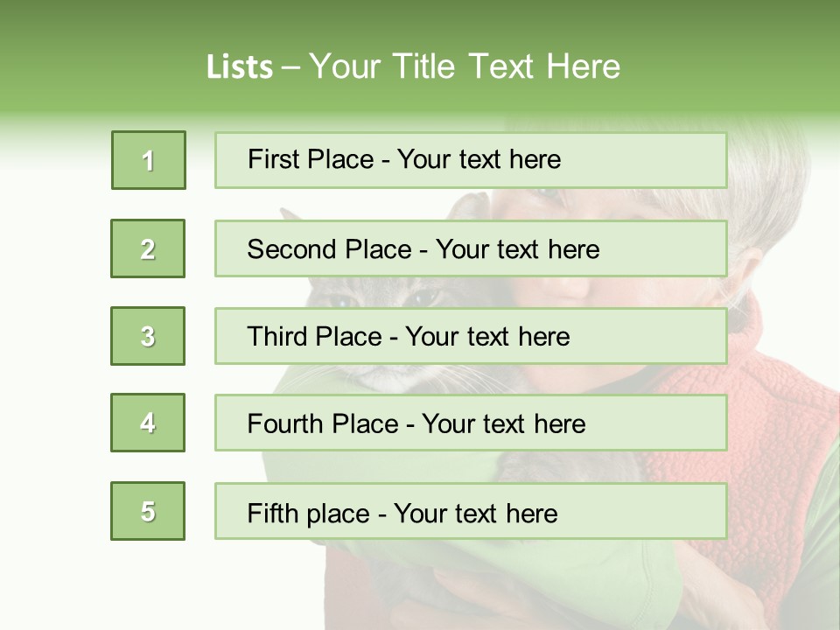Select the Fifth place text bar
Viewport: 840px width, 630px height.
tap(471, 511)
